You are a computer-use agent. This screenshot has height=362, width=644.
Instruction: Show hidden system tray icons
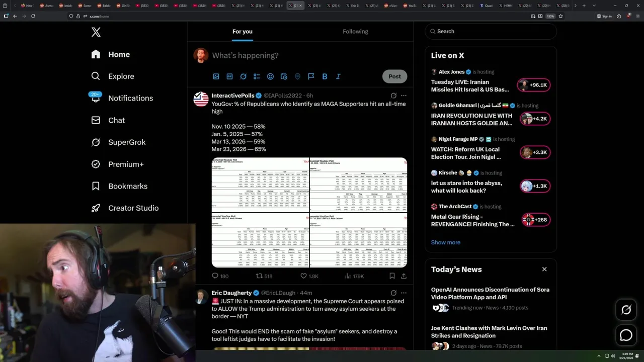[599, 356]
